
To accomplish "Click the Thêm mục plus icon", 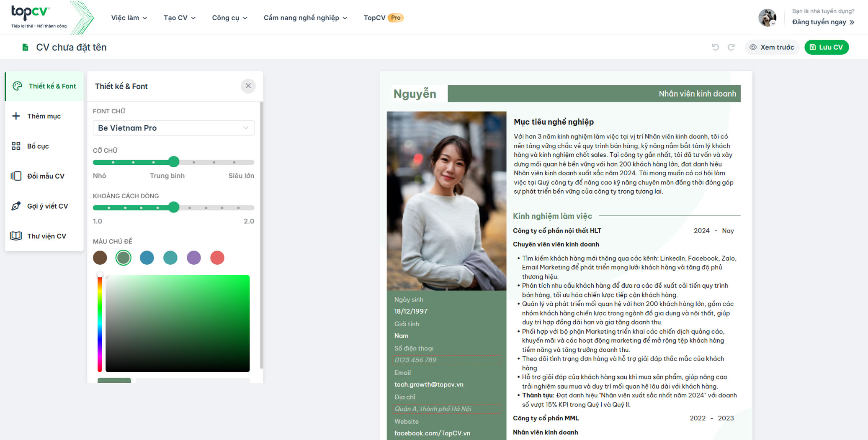I will (16, 116).
